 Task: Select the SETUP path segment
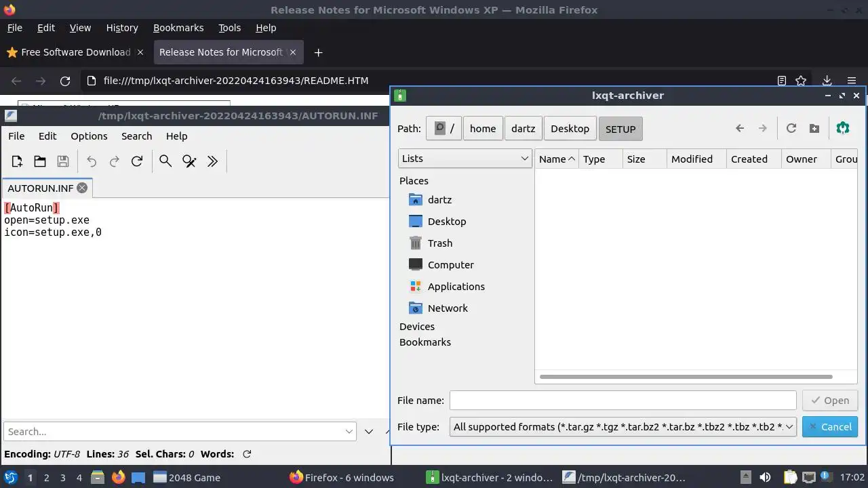pos(620,129)
